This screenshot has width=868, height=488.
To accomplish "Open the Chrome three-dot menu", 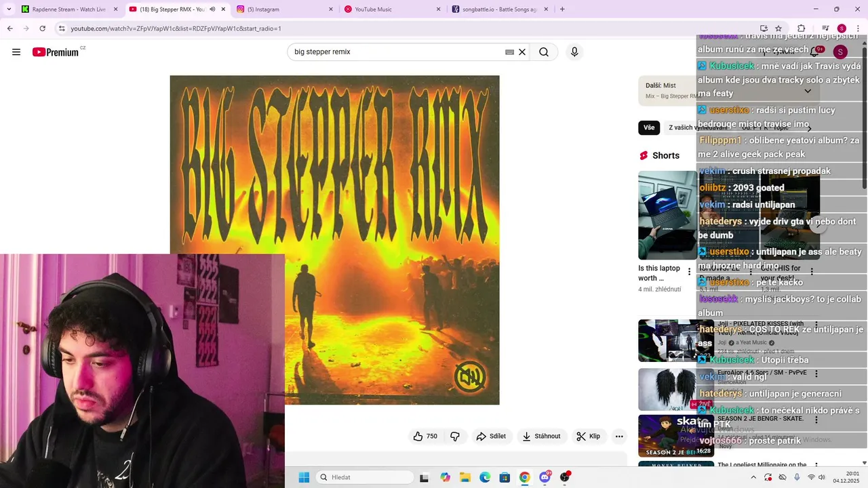I will click(x=858, y=28).
